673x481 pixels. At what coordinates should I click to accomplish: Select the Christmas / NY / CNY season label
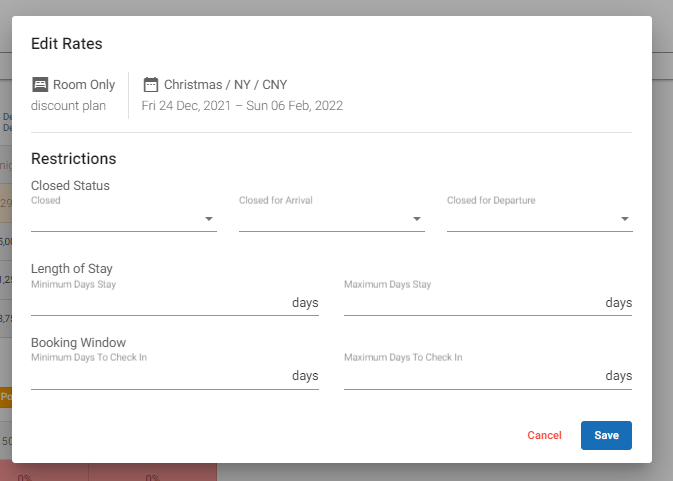(225, 85)
